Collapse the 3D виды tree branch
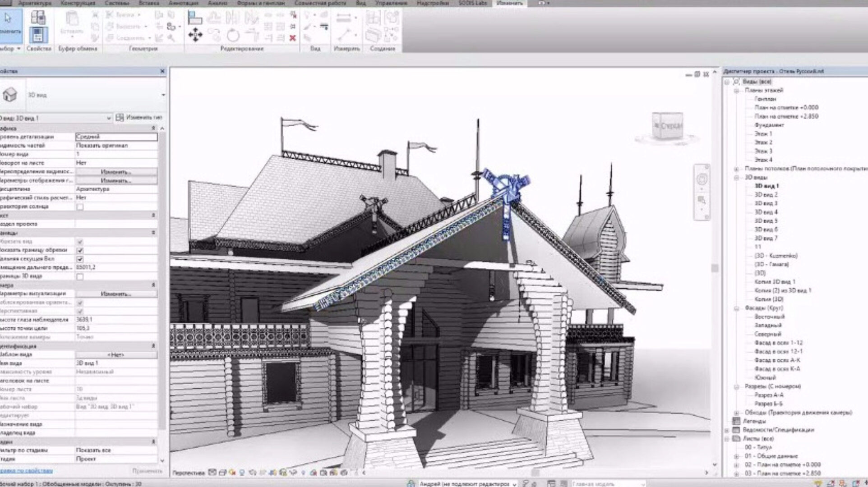The width and height of the screenshot is (868, 487). (x=735, y=177)
